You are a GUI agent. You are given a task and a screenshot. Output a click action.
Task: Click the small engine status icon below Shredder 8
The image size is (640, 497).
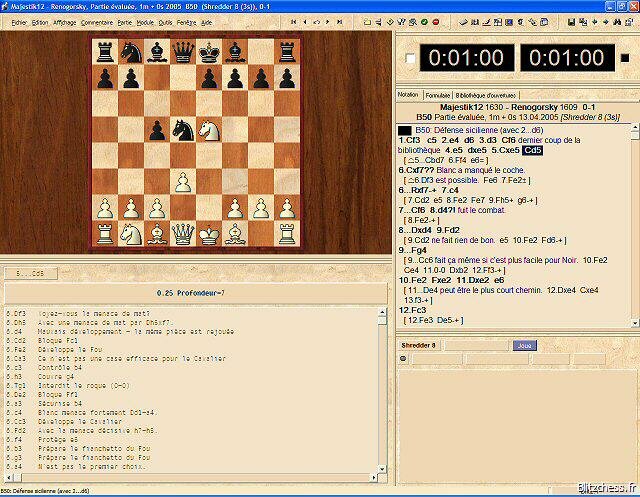point(403,358)
